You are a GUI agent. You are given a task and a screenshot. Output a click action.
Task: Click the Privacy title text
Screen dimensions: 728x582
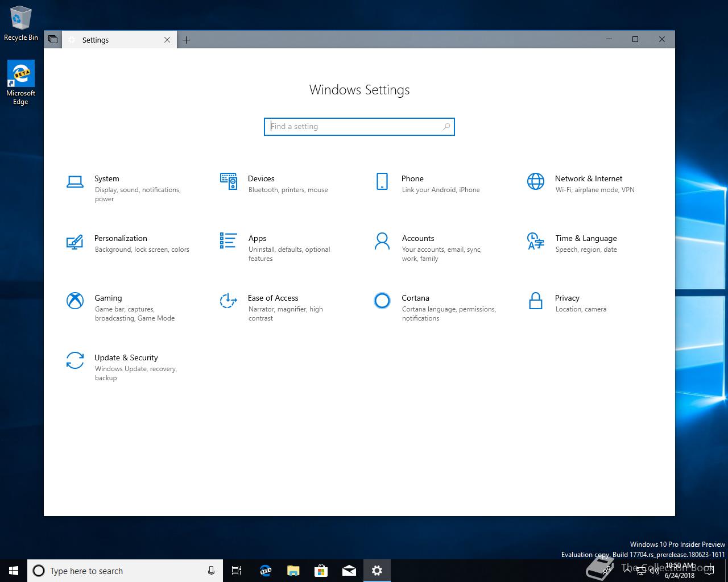567,298
